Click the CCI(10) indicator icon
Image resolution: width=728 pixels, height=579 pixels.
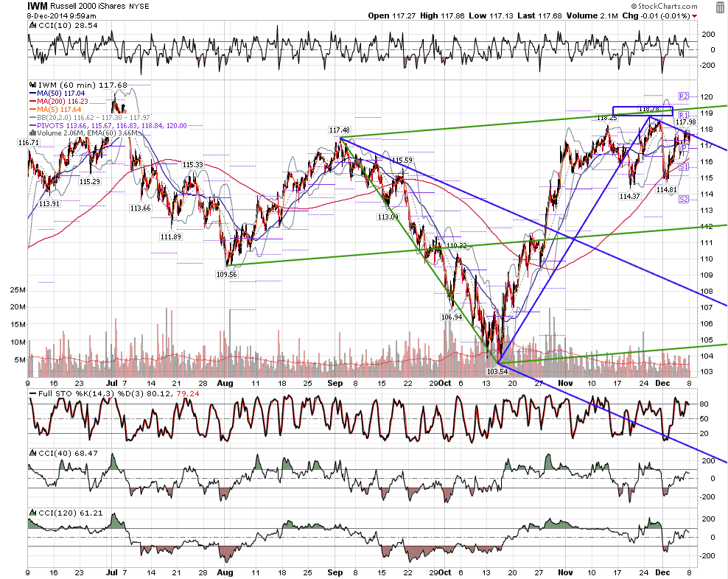click(x=32, y=26)
